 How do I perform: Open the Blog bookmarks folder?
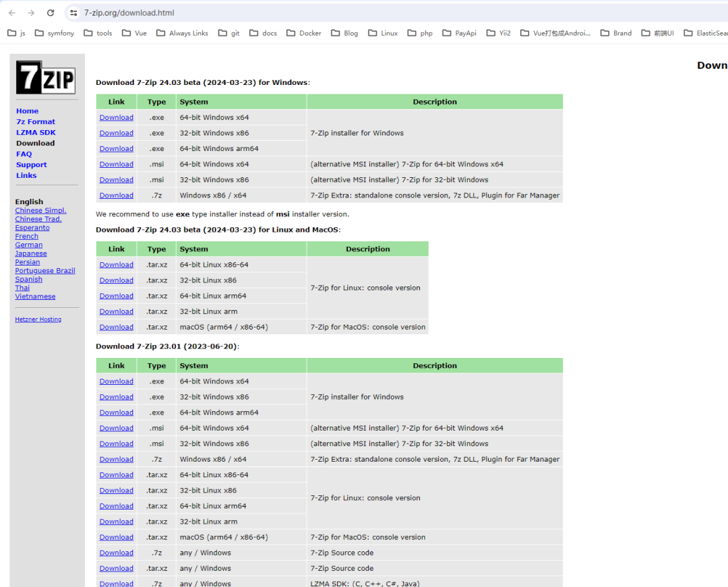pos(344,33)
